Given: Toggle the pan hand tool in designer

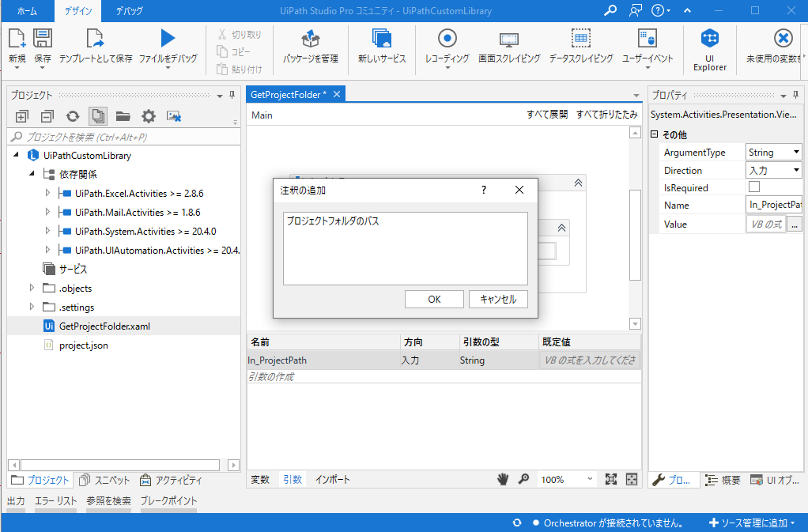Looking at the screenshot, I should pyautogui.click(x=502, y=480).
